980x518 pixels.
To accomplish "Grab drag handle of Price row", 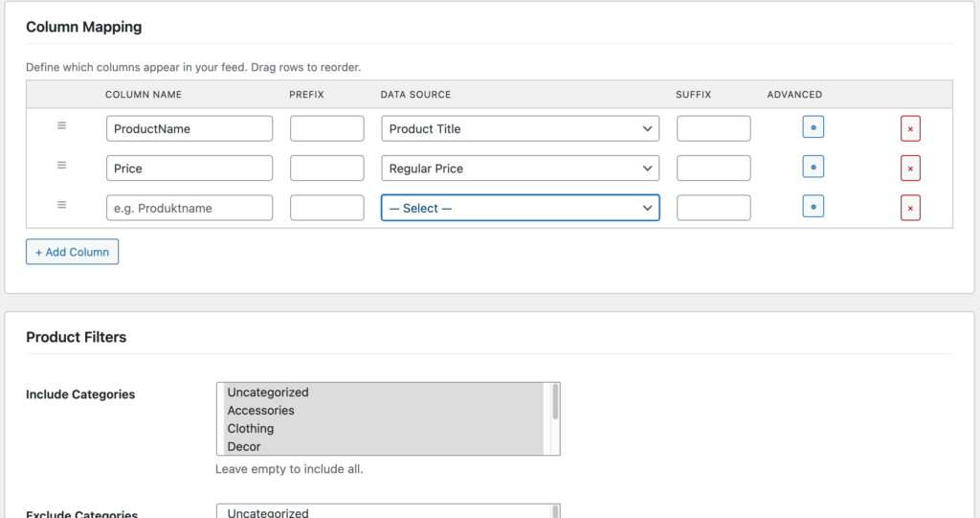I will (x=62, y=165).
